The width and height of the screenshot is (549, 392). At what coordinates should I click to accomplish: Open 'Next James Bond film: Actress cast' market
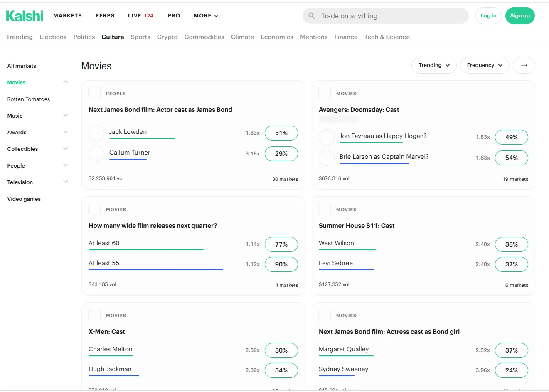pos(389,332)
